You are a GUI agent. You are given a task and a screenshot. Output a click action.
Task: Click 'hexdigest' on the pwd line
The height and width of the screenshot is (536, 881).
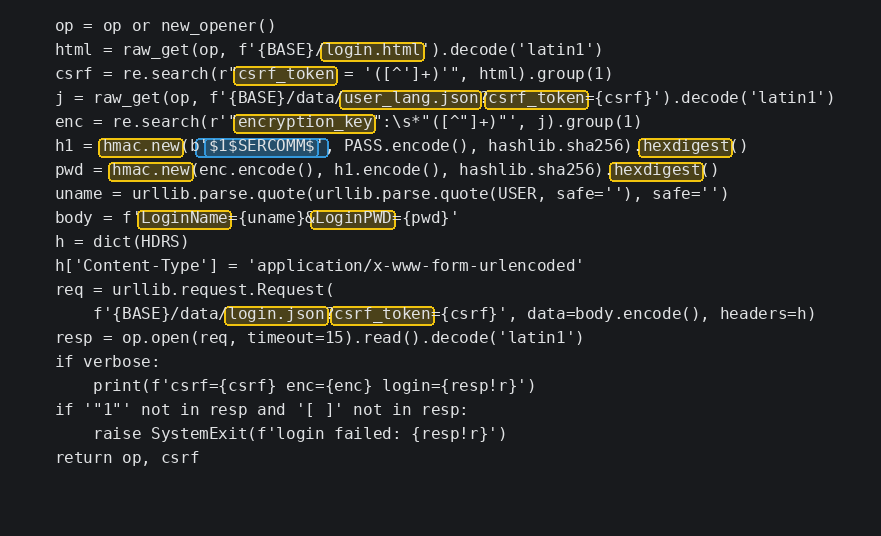coord(657,171)
